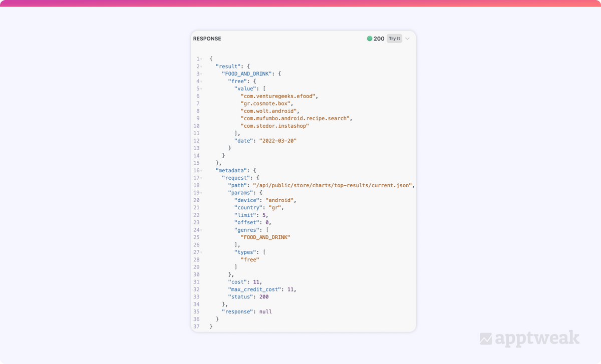Collapse the root object at line 1
The height and width of the screenshot is (364, 601).
(x=201, y=59)
